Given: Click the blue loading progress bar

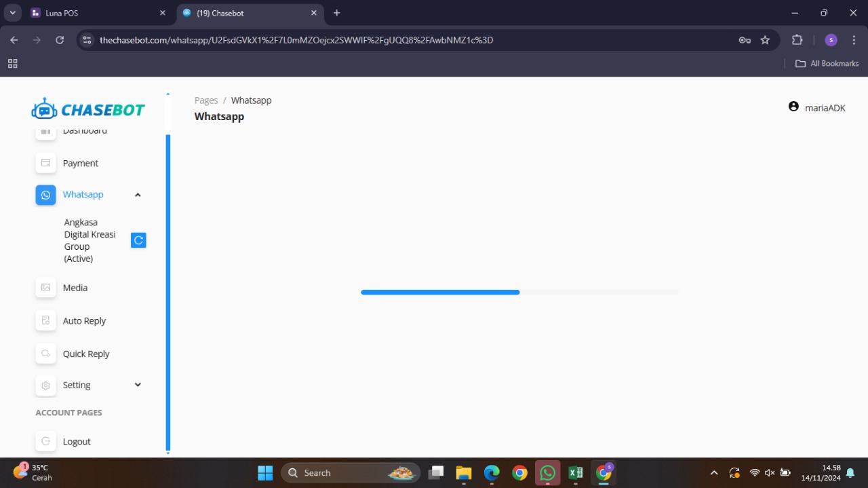Looking at the screenshot, I should pos(440,293).
